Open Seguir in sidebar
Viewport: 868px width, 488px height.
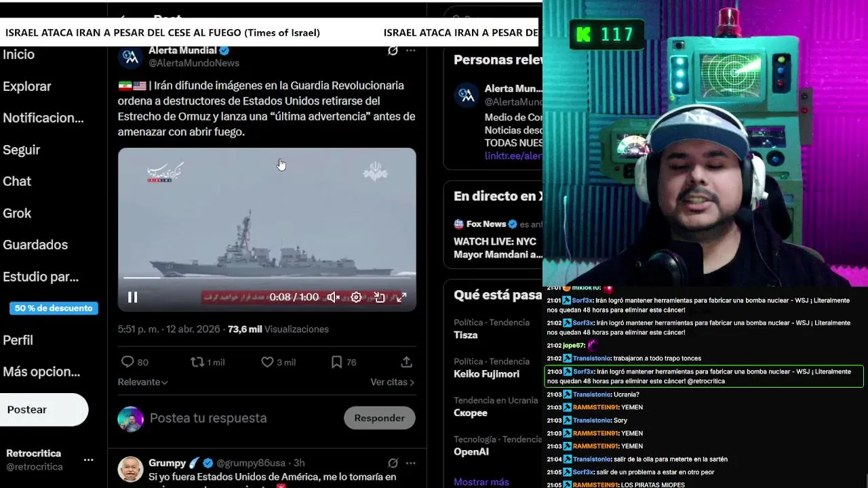click(22, 150)
